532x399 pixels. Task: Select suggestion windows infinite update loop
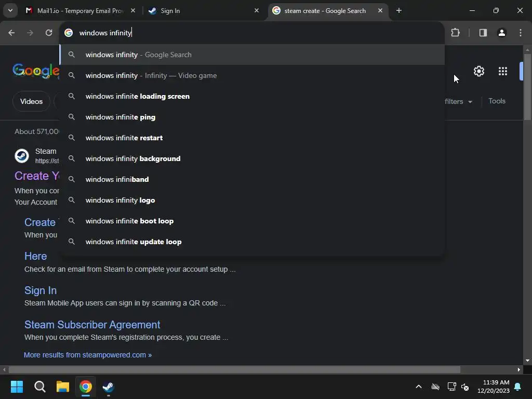click(x=252, y=242)
